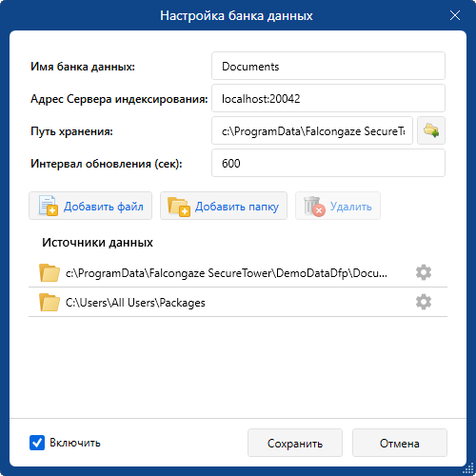Focus the data bank name field Documents
The height and width of the screenshot is (476, 476).
(x=328, y=66)
